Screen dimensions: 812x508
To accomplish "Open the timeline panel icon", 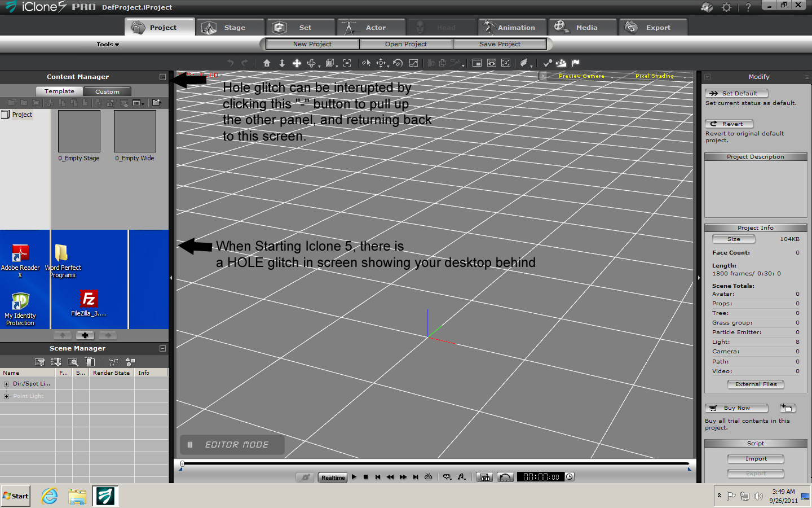I will (484, 477).
